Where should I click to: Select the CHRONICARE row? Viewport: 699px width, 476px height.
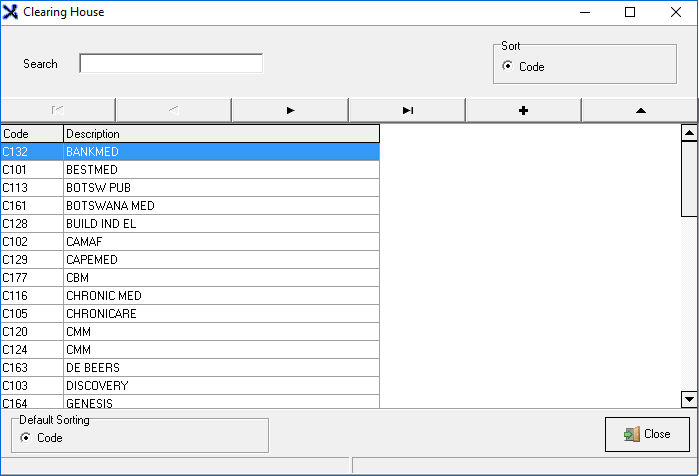click(190, 313)
